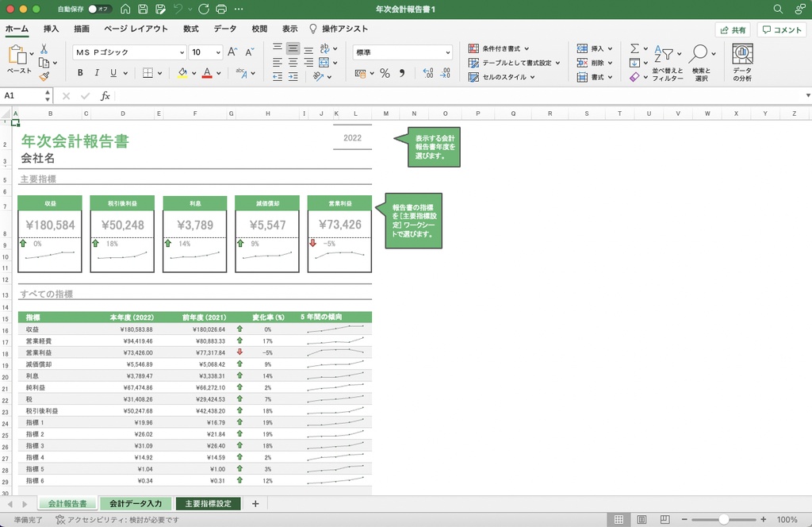
Task: Open the ホーム ribbon tab
Action: click(17, 29)
